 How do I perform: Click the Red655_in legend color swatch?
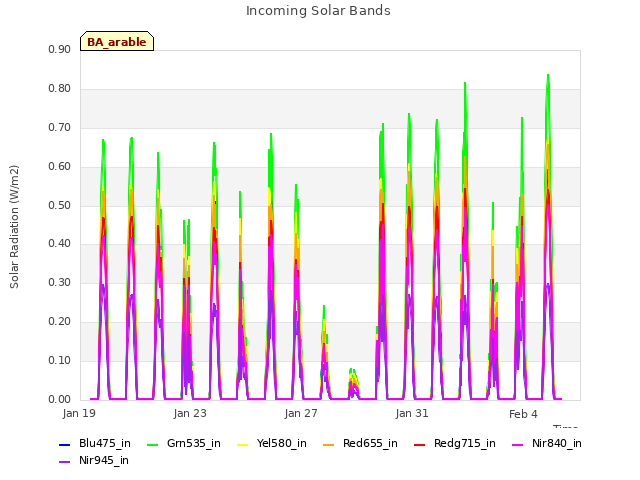coord(329,444)
